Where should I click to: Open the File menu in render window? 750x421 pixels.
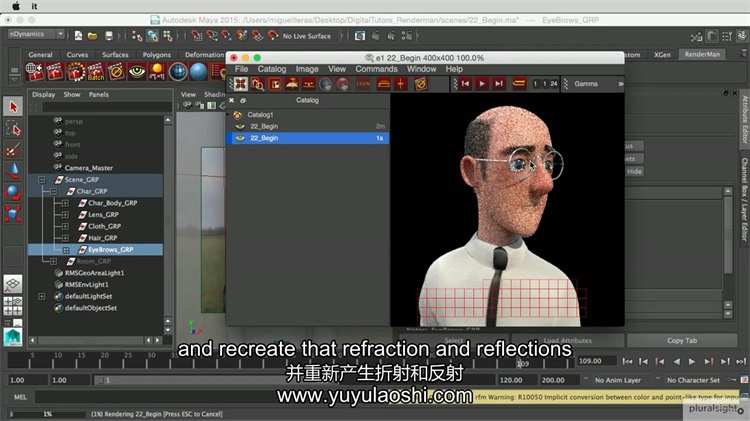click(x=242, y=69)
